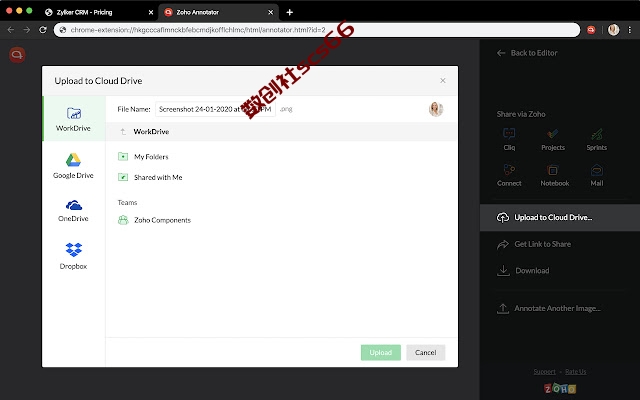The width and height of the screenshot is (640, 400).
Task: Click the up-arrow beside WorkDrive breadcrumb
Action: tap(123, 131)
